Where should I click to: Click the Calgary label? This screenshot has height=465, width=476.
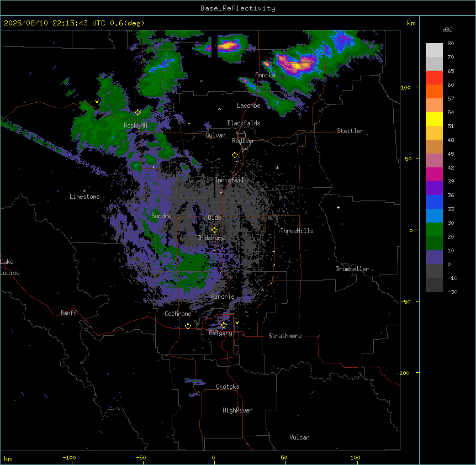point(220,333)
